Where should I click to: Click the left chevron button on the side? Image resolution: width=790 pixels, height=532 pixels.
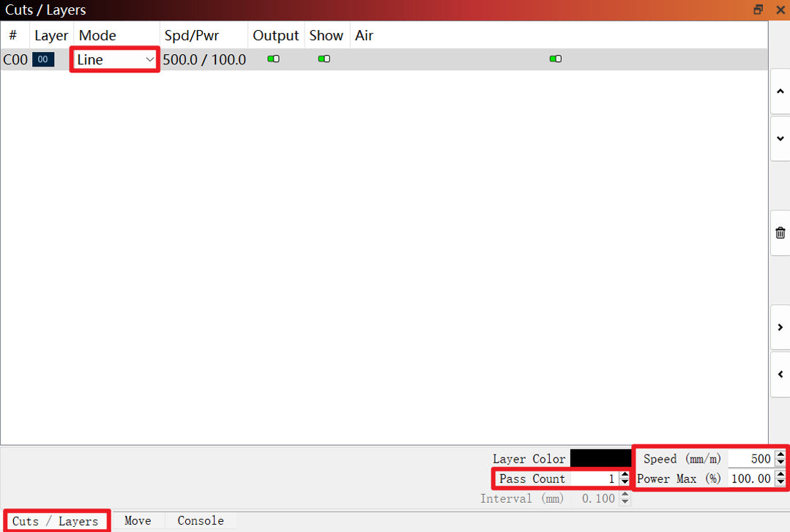(780, 374)
